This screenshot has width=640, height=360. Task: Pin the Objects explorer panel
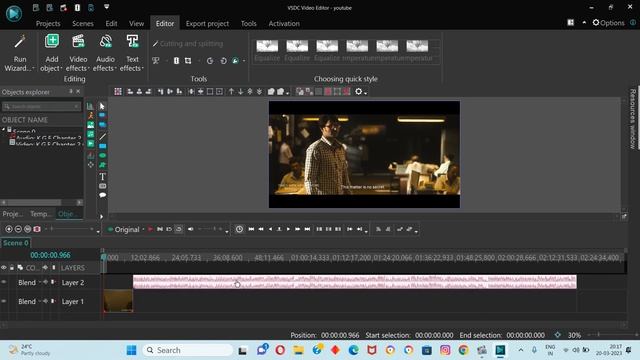coord(71,91)
